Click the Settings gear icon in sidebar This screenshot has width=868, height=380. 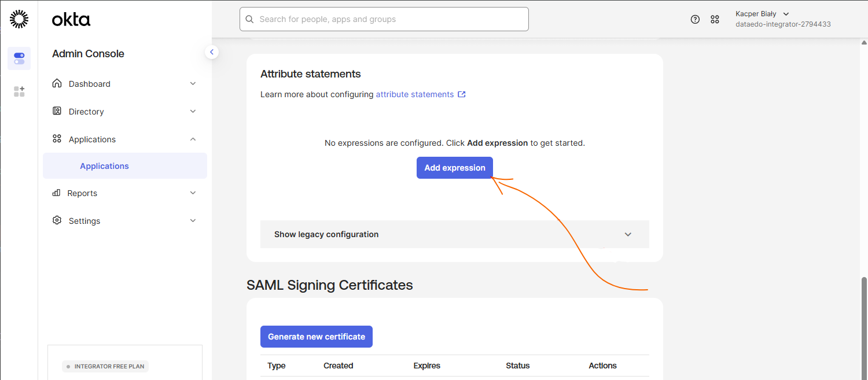57,220
